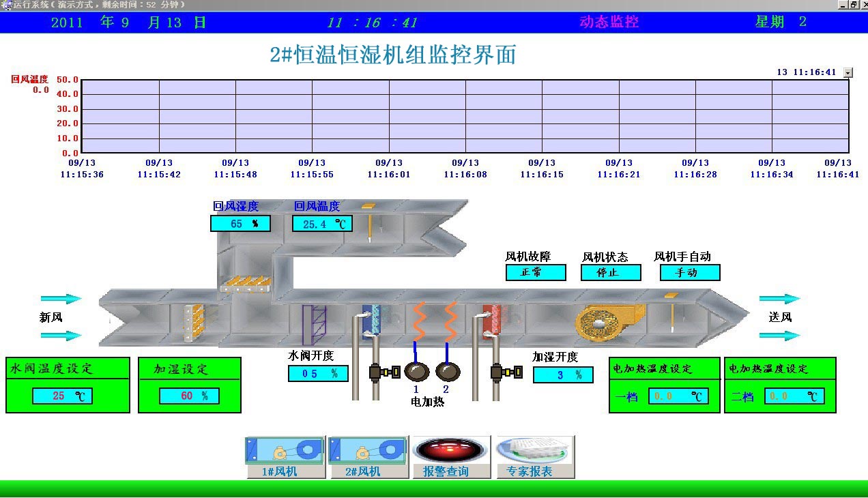The image size is (868, 498).
Task: Click the humidifier valve actuator icon
Action: point(506,372)
